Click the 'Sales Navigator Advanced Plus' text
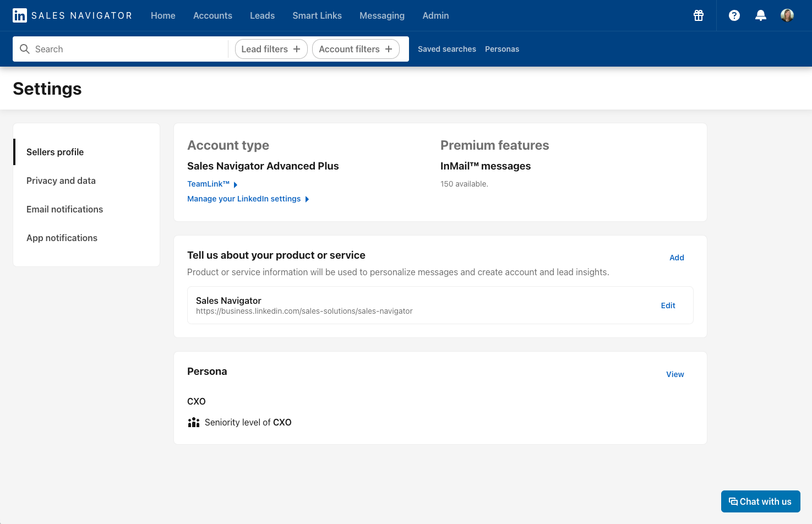Image resolution: width=812 pixels, height=524 pixels. pos(263,166)
